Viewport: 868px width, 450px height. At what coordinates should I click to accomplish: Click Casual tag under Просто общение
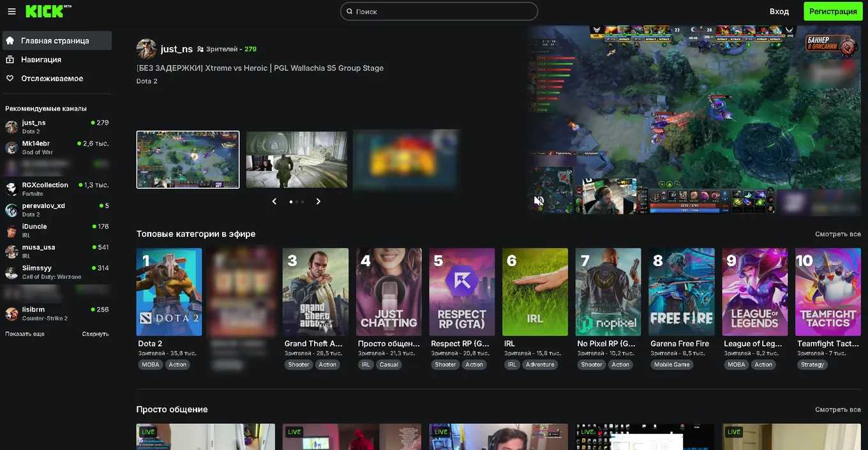tap(389, 364)
